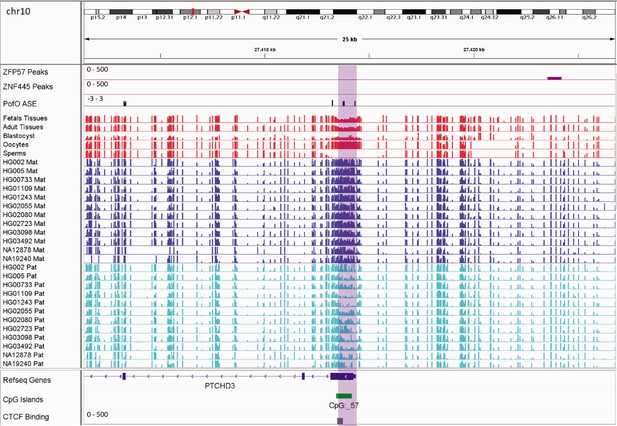Select the NA12878 Pat track
This screenshot has width=617, height=426.
pyautogui.click(x=23, y=355)
